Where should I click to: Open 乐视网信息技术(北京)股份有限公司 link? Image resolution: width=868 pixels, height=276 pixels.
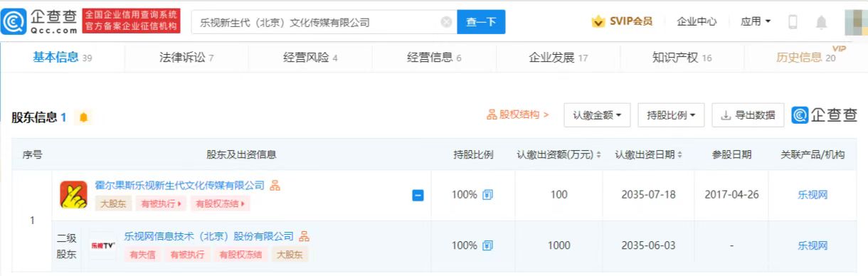209,236
